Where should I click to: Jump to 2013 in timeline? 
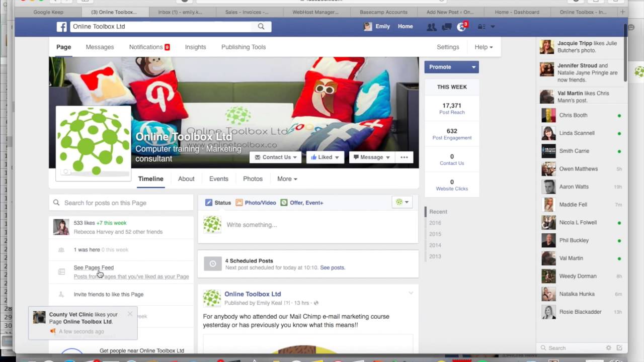point(435,256)
